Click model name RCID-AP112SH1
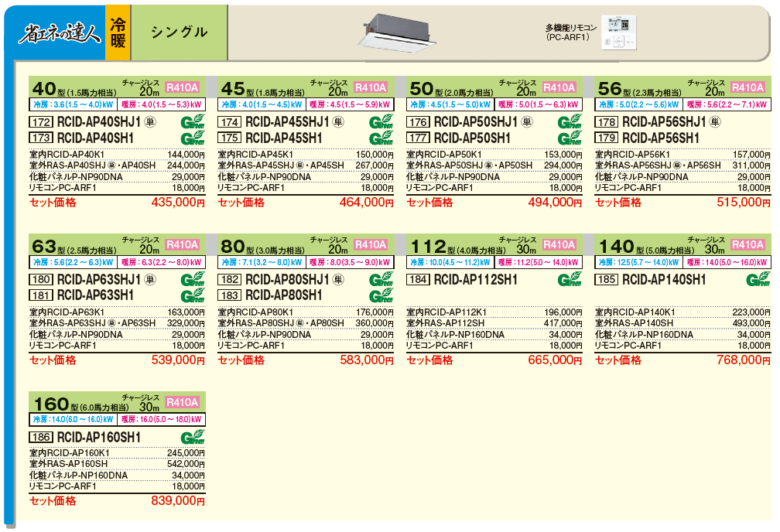This screenshot has width=780, height=532. pyautogui.click(x=476, y=279)
